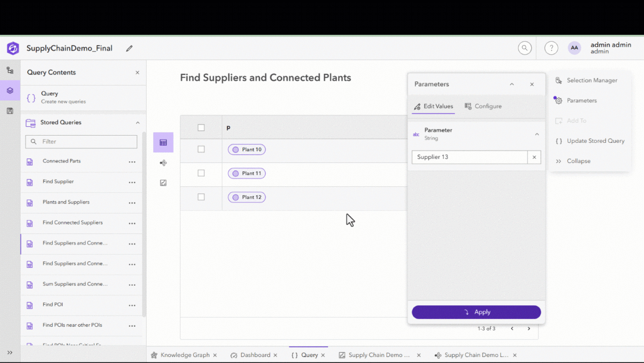The height and width of the screenshot is (363, 644).
Task: Go to next results page
Action: 529,329
